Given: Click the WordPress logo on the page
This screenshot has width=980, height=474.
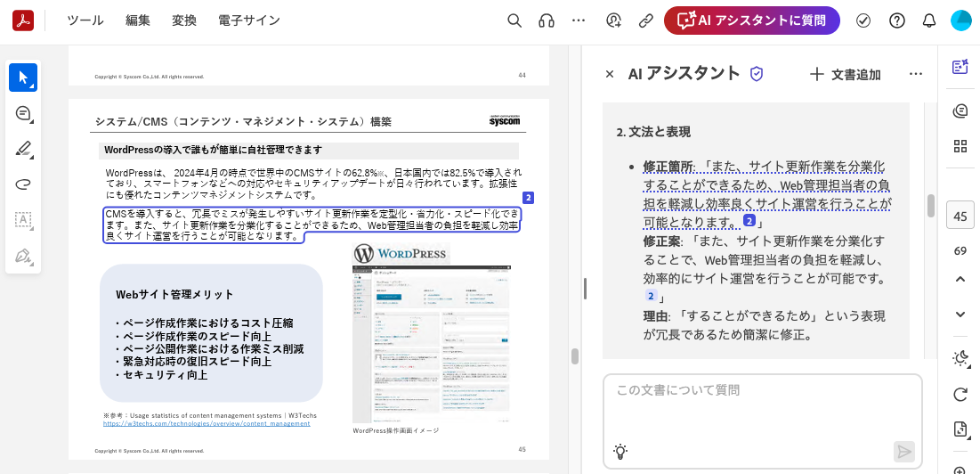Looking at the screenshot, I should pos(400,253).
